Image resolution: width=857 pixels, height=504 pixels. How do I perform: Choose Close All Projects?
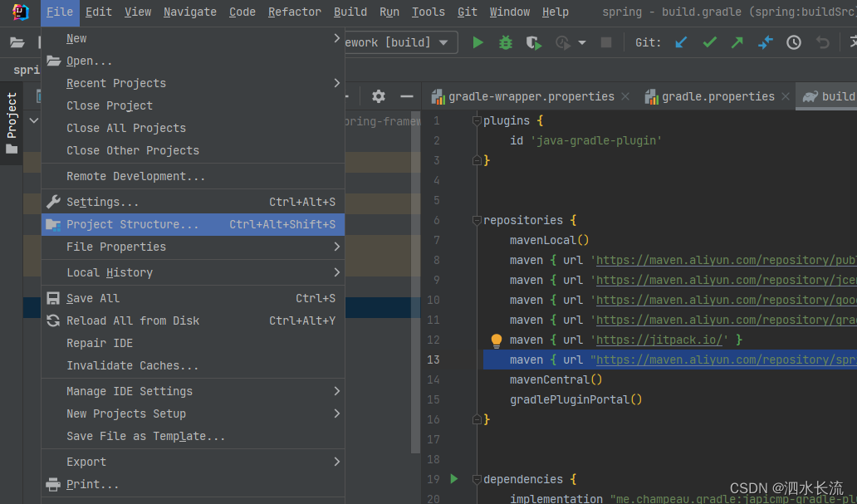193,128
